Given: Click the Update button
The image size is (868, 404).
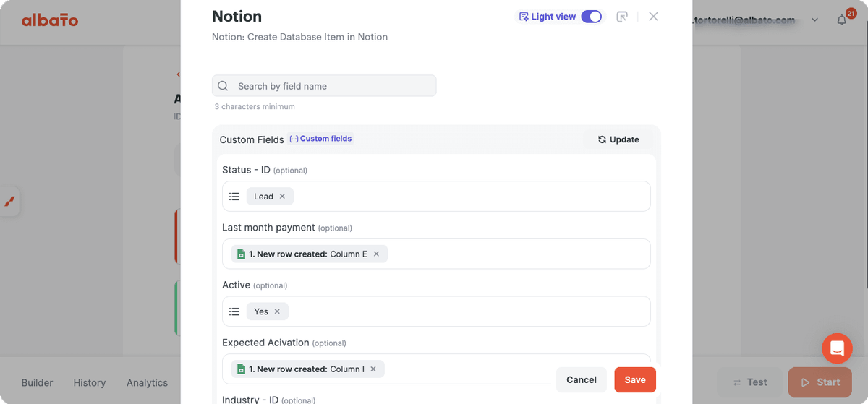Looking at the screenshot, I should point(618,139).
